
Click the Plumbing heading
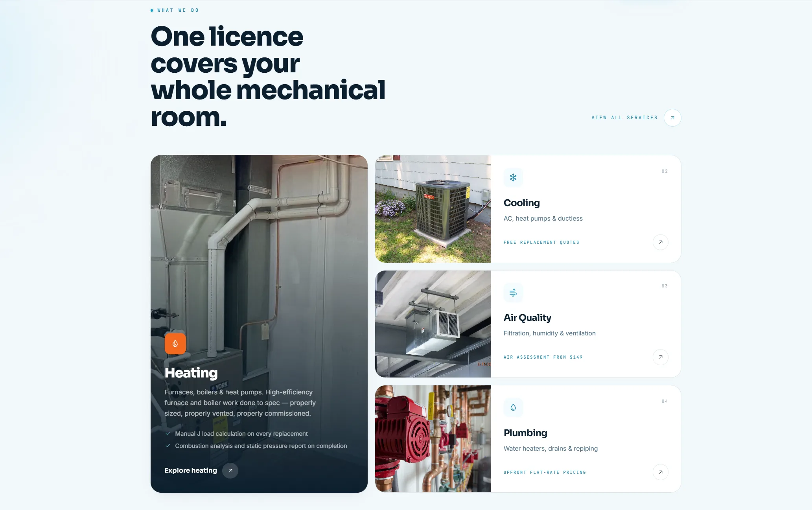pyautogui.click(x=525, y=433)
